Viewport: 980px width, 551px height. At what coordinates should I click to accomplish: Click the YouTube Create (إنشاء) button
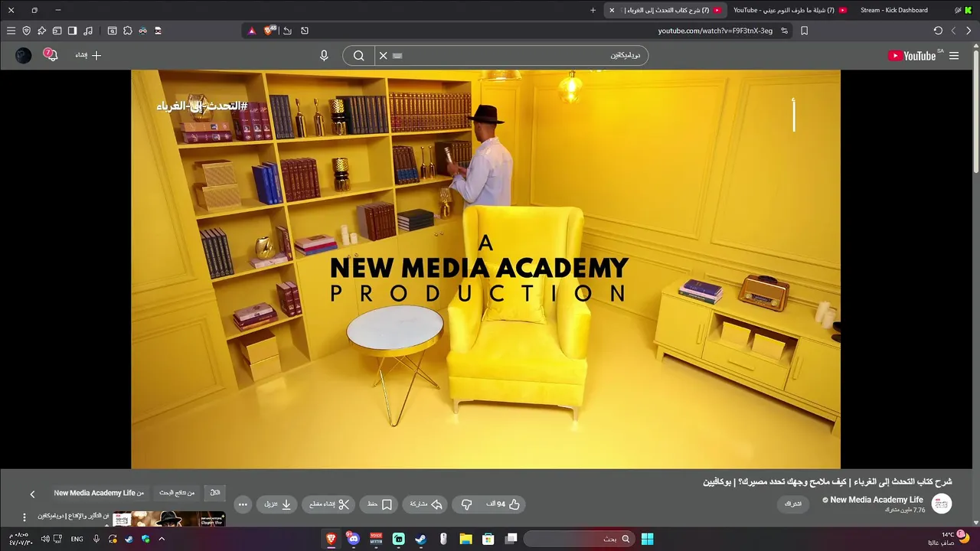tap(89, 55)
